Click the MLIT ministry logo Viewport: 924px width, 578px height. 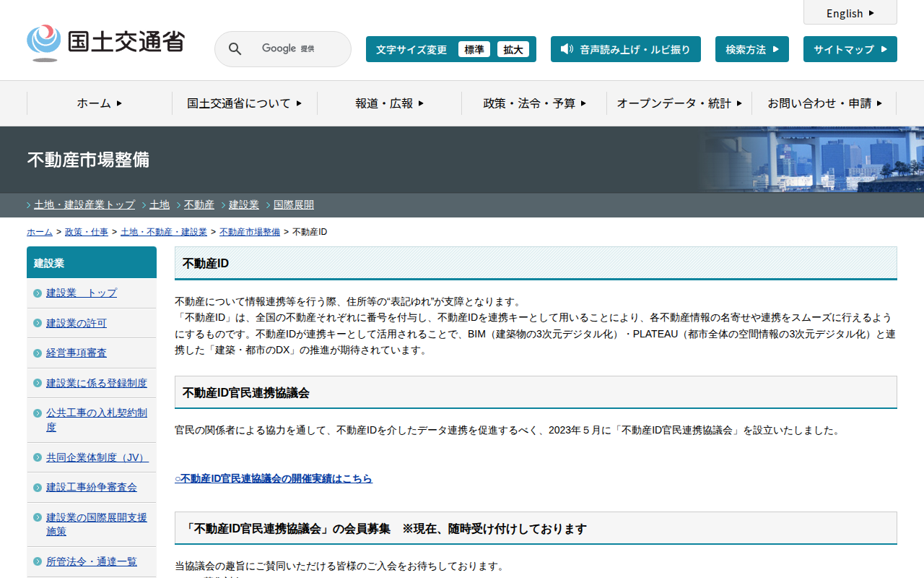point(105,43)
